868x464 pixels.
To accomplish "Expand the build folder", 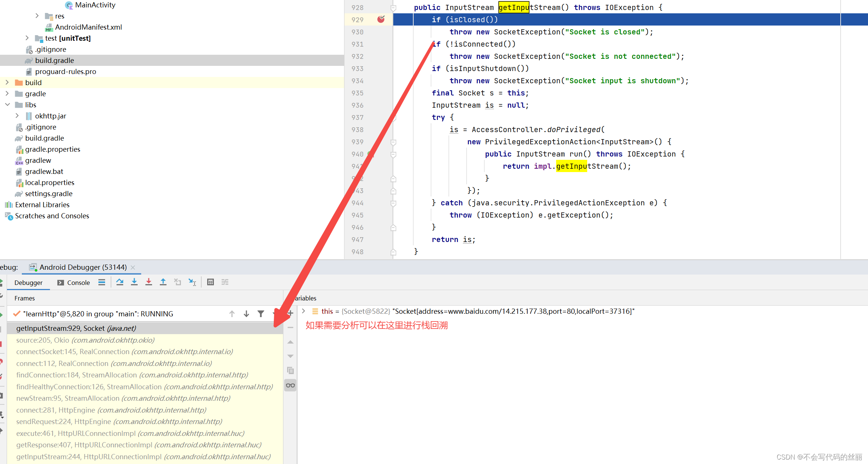I will point(7,82).
